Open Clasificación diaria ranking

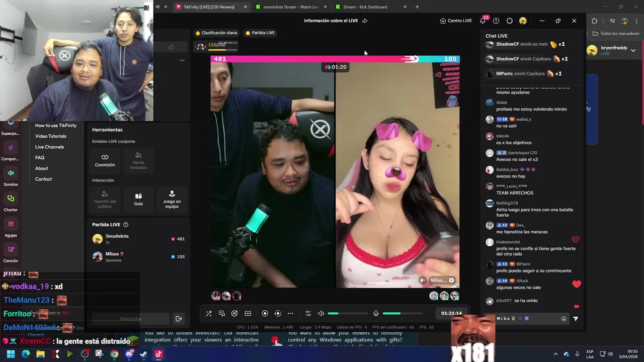[216, 33]
